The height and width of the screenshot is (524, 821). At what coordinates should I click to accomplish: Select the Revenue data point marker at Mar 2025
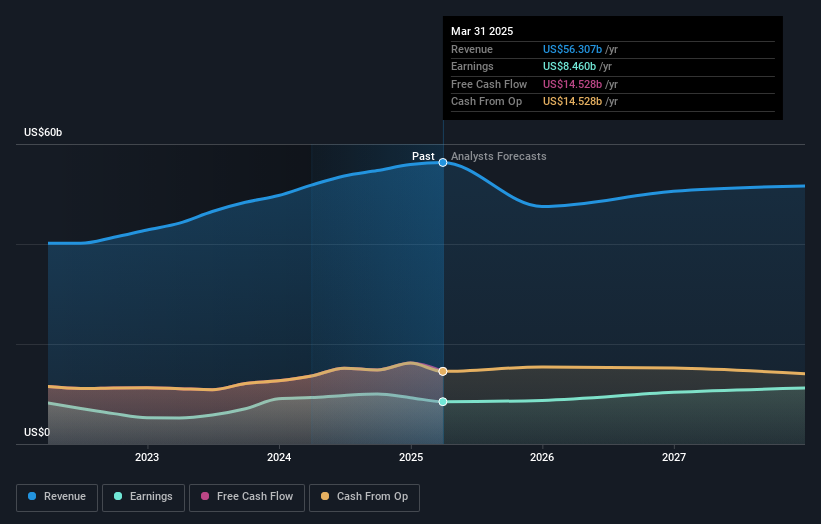[x=443, y=162]
